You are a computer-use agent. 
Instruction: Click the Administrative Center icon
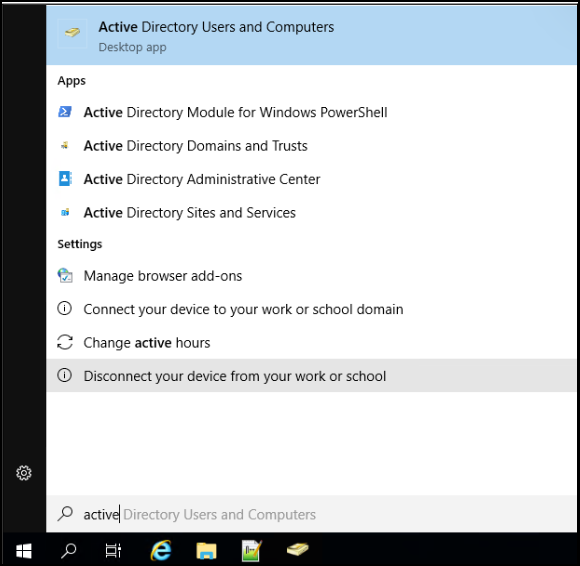65,179
